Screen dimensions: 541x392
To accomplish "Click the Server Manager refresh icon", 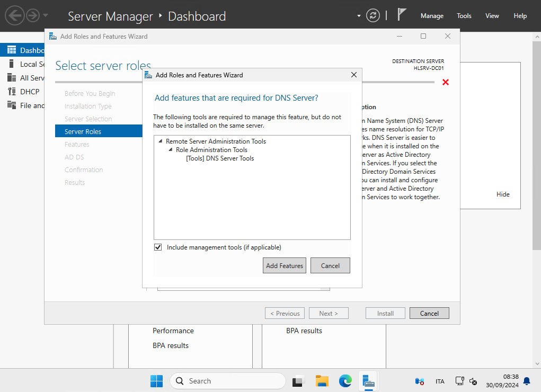I will 373,15.
